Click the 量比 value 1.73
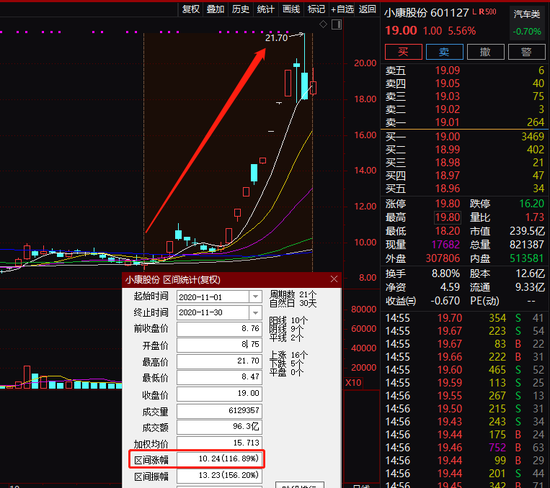Viewport: 550px width, 488px height. 535,217
